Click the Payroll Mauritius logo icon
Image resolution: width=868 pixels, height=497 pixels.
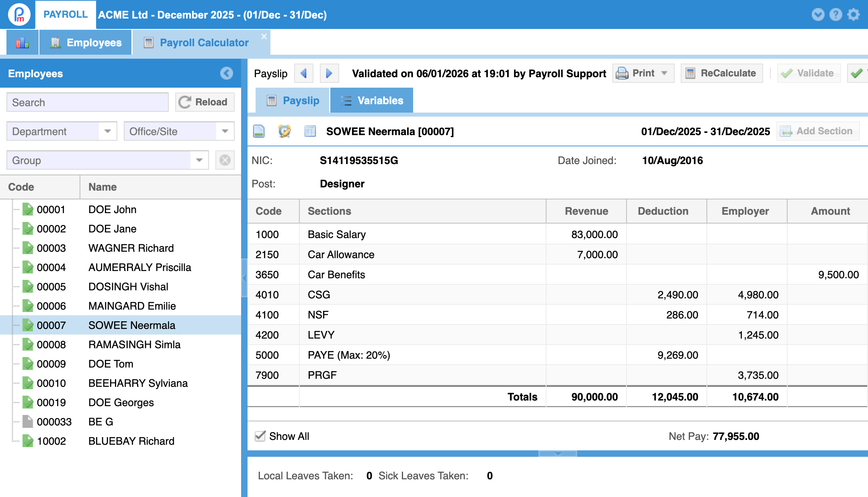[19, 14]
